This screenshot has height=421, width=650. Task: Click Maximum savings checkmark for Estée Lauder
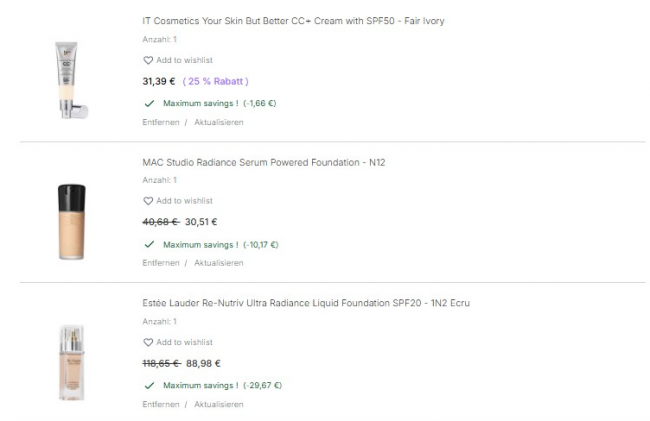pos(149,385)
